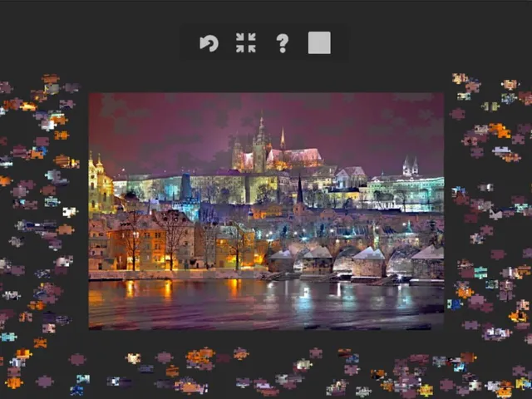Open help with the question mark icon
Image resolution: width=532 pixels, height=399 pixels.
(x=283, y=43)
